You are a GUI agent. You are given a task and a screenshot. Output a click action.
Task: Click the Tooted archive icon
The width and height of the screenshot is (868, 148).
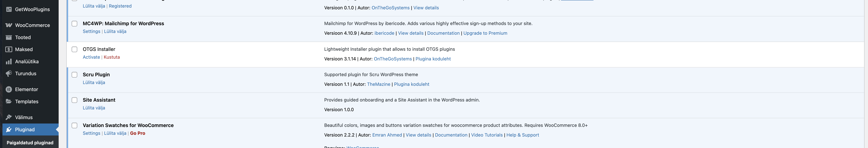[x=9, y=38]
